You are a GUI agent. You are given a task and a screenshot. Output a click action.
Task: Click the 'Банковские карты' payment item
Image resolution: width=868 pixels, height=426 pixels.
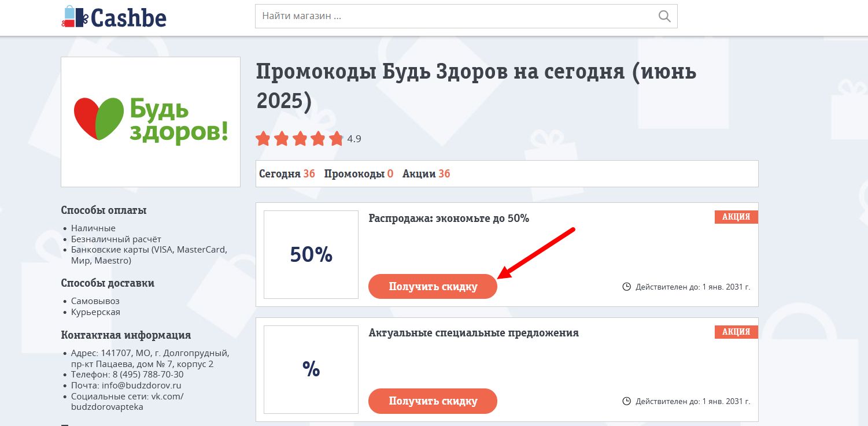tap(149, 255)
